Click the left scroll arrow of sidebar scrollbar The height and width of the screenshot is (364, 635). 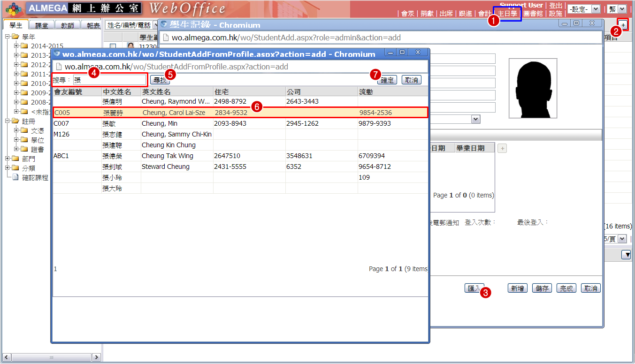6,357
